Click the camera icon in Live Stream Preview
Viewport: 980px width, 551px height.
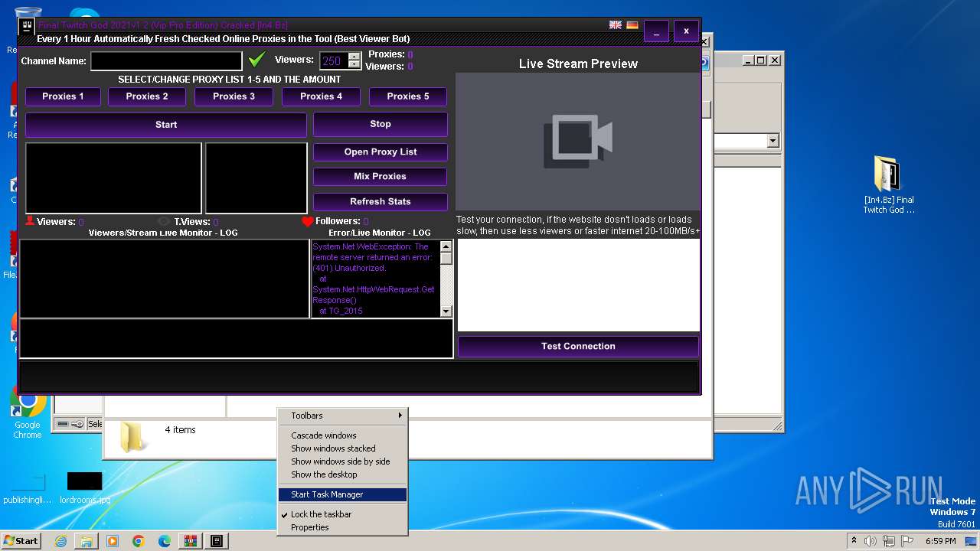pyautogui.click(x=578, y=141)
